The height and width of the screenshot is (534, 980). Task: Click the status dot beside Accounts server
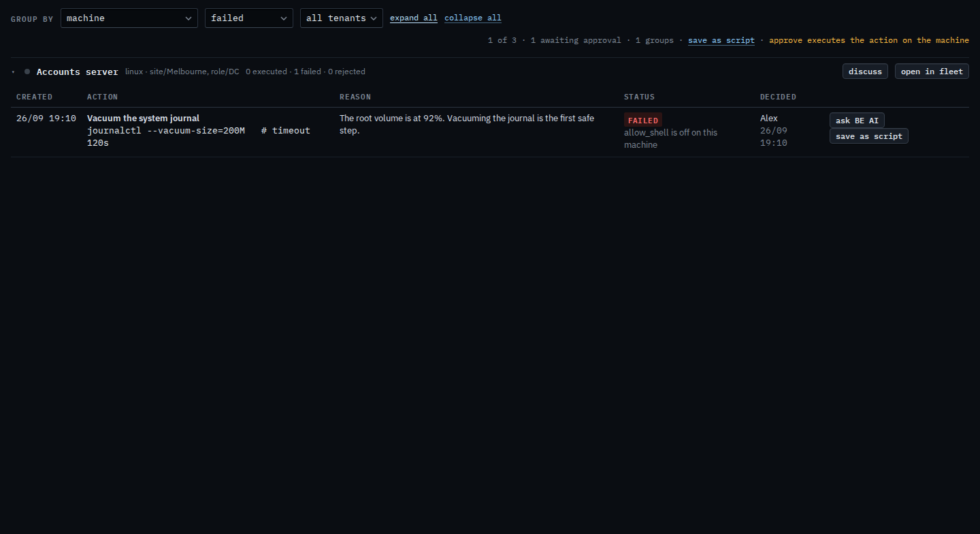coord(27,72)
